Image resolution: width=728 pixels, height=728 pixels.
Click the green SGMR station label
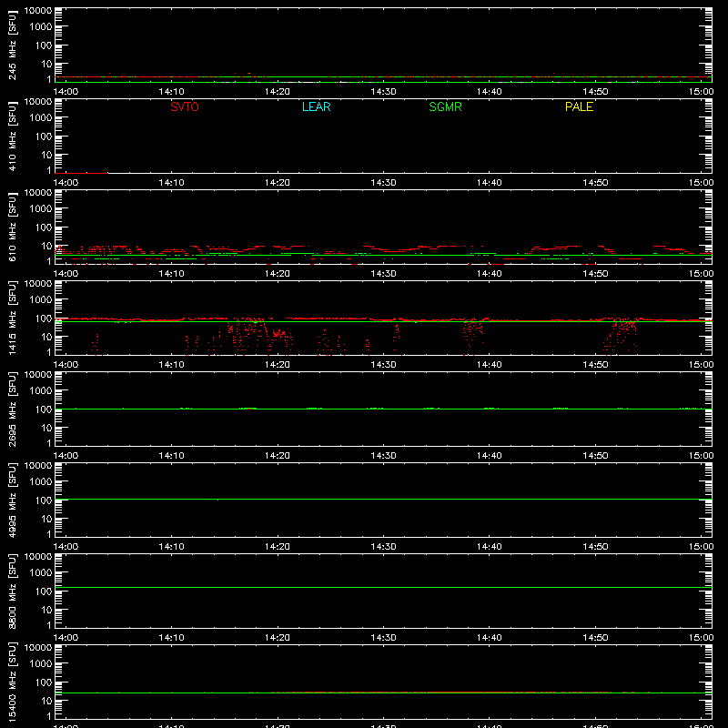click(x=445, y=106)
